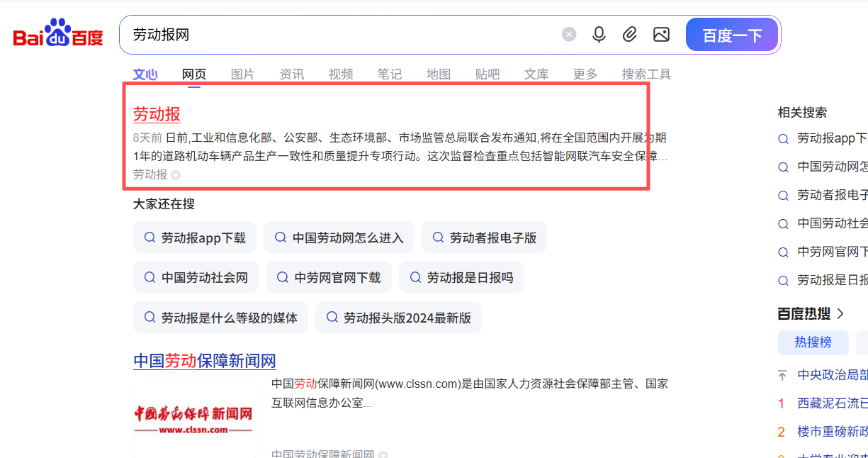868x458 pixels.
Task: Open image search with the picture icon
Action: 661,35
